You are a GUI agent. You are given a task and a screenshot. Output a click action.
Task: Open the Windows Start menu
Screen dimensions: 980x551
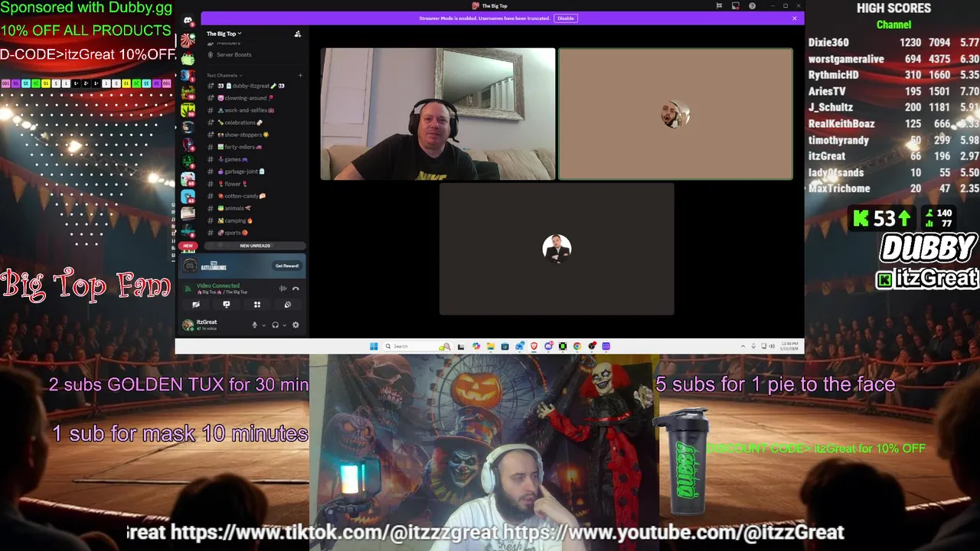click(x=374, y=347)
